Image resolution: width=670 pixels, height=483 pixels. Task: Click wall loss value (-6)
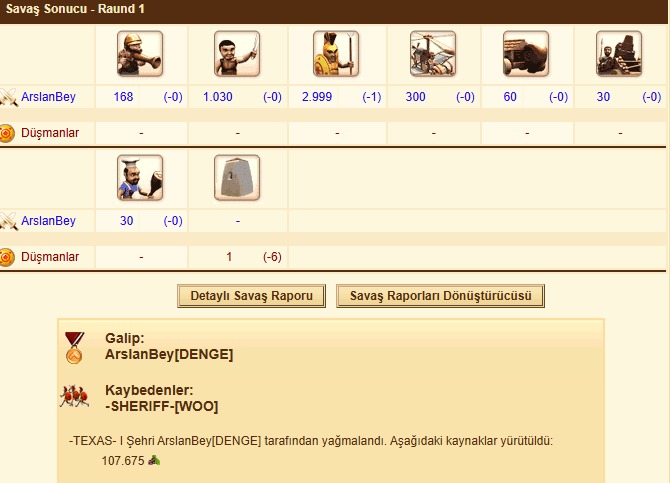272,257
